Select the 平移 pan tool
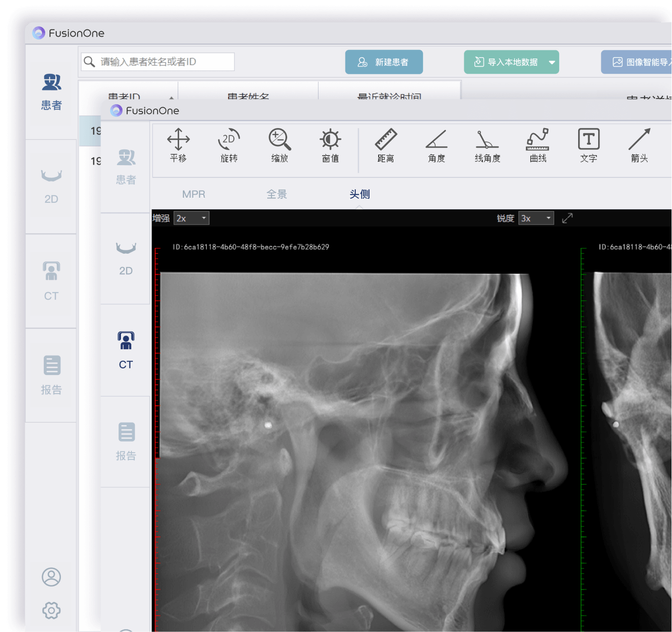Image resolution: width=672 pixels, height=632 pixels. pos(178,145)
